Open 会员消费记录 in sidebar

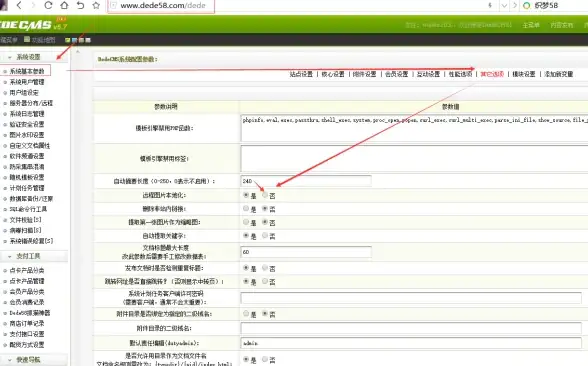pyautogui.click(x=27, y=302)
